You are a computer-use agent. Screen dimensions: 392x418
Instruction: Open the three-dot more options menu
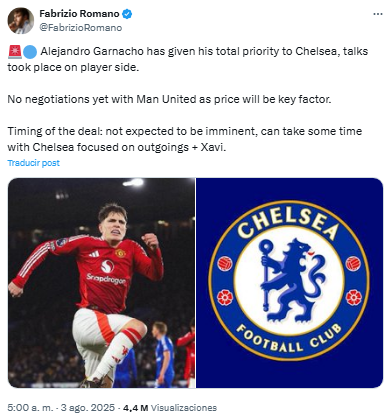378,14
